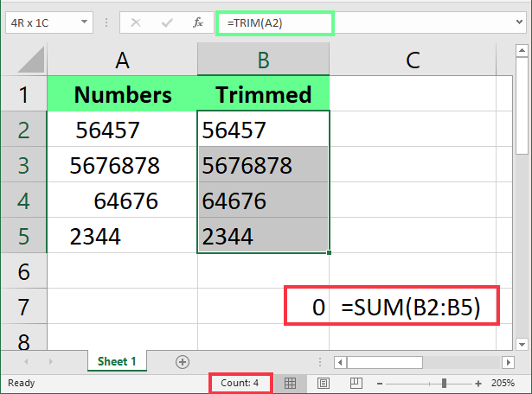Viewport: 532px width, 394px height.
Task: Select cell B2 with 56457
Action: [263, 130]
